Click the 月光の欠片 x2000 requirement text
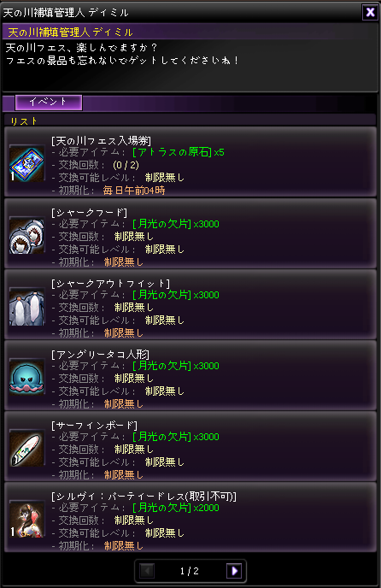This screenshot has width=381, height=588. (176, 508)
